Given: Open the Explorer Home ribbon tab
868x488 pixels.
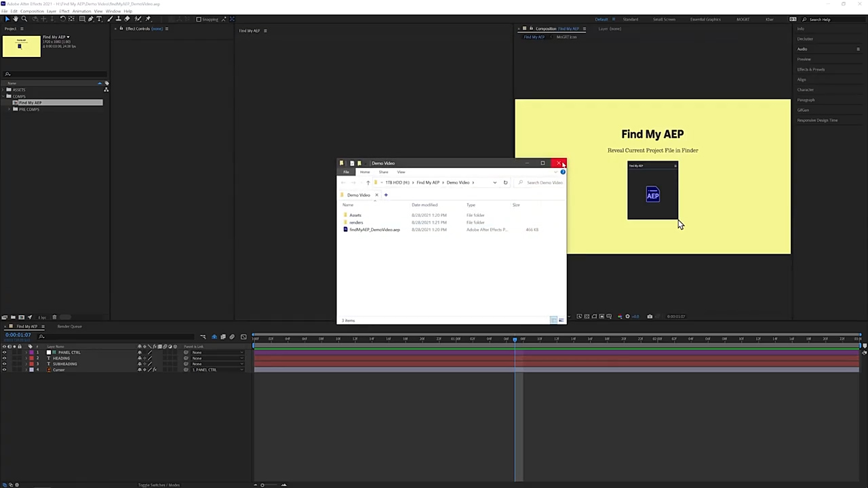Looking at the screenshot, I should click(x=365, y=172).
